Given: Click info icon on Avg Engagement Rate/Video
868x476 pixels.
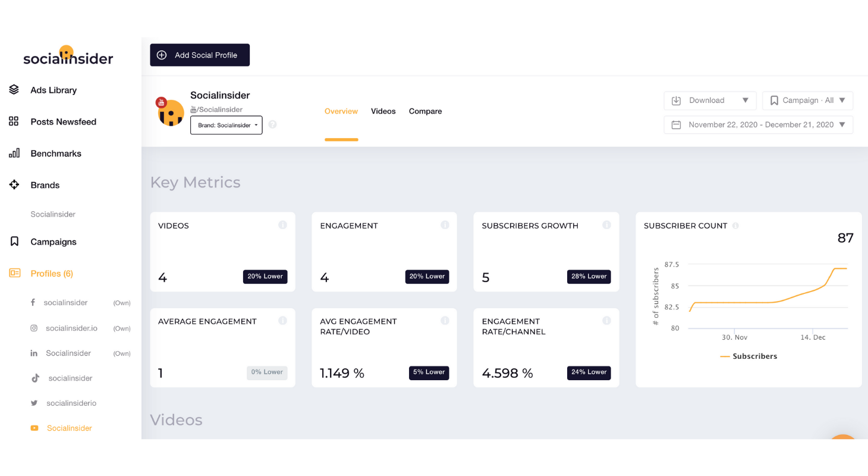Looking at the screenshot, I should (445, 321).
